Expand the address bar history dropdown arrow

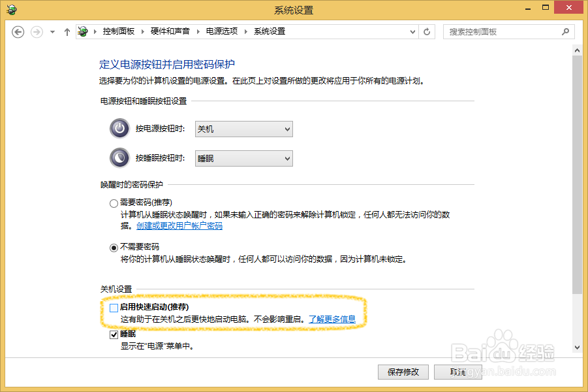click(x=412, y=31)
